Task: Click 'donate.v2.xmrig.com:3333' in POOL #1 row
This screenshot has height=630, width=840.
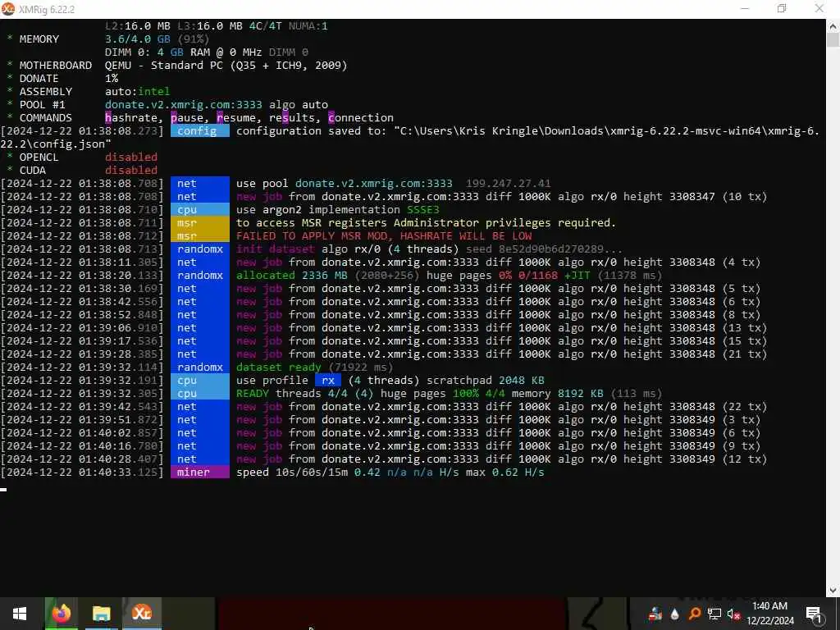Action: (184, 104)
